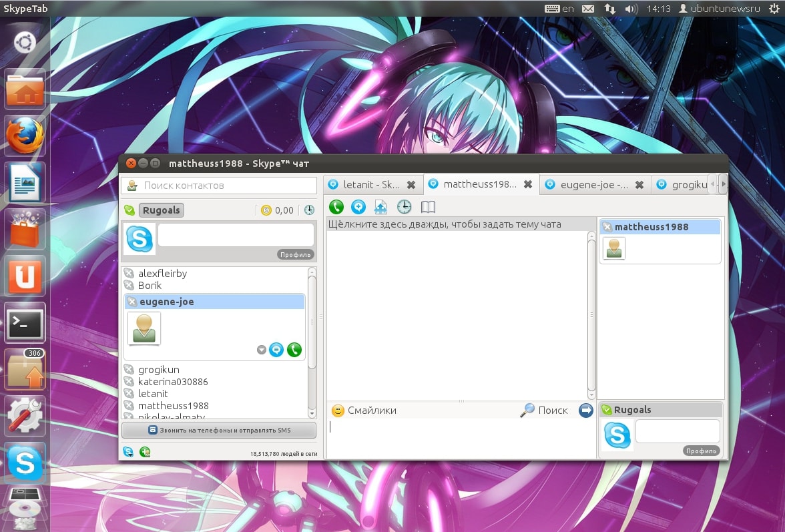Screen dimensions: 785x532
Task: Select contact alexfleirby in the list
Action: (162, 273)
